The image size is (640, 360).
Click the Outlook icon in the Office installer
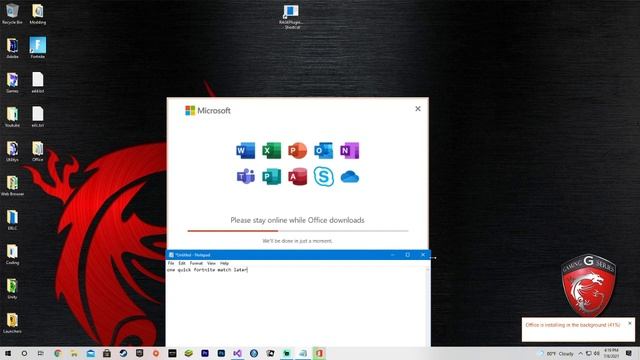pyautogui.click(x=323, y=151)
